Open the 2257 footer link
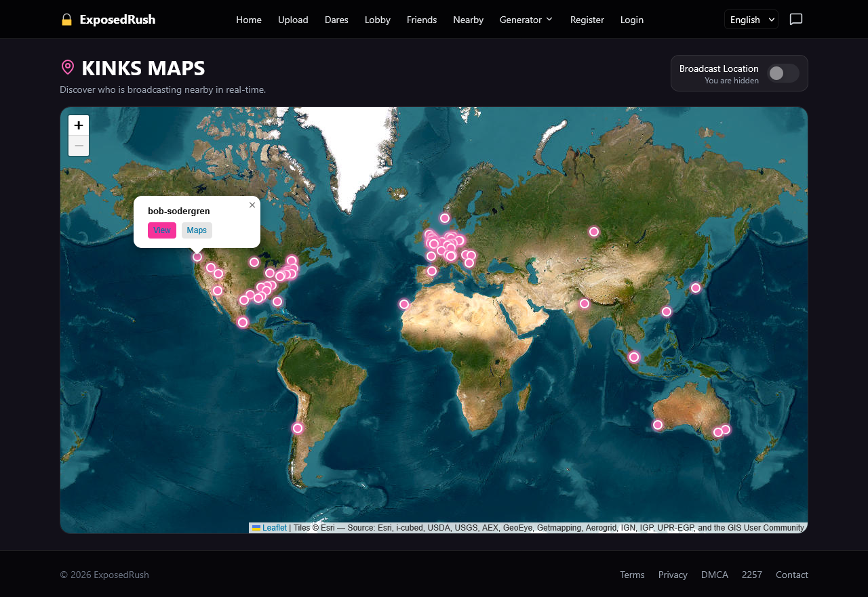 point(752,575)
